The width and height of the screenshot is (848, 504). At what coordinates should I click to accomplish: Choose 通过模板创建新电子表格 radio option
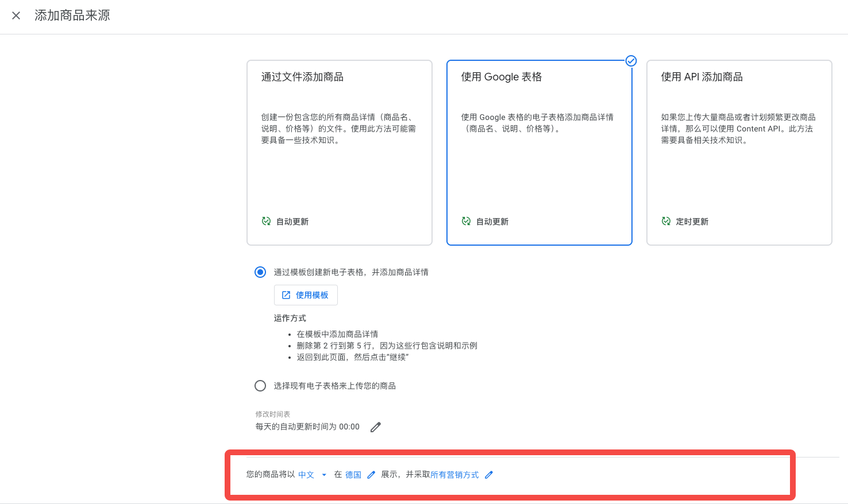tap(260, 272)
